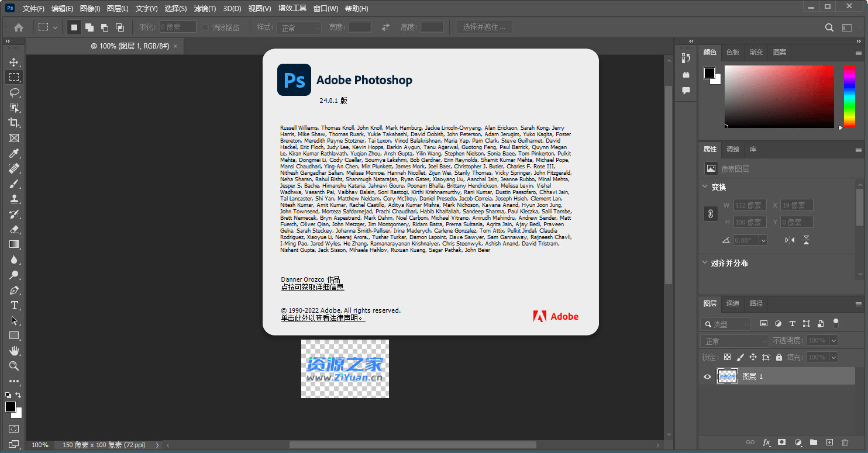Open the layer opacity 不透明度 dropdown
The width and height of the screenshot is (868, 453).
[833, 340]
